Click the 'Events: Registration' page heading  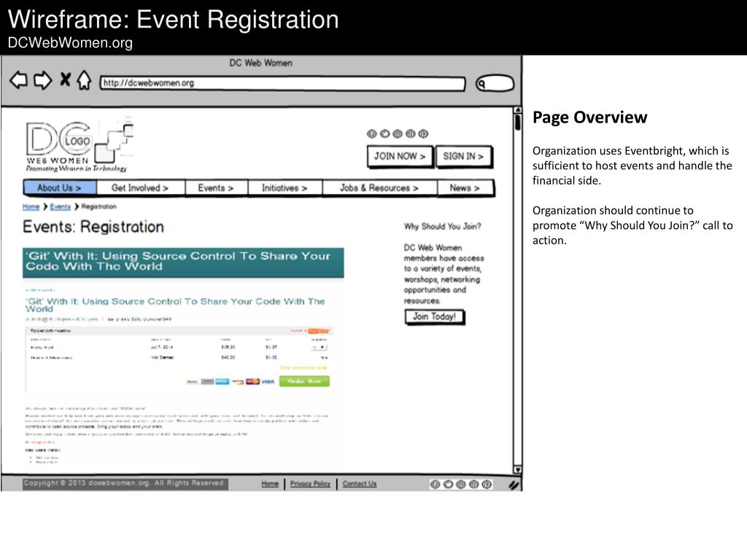93,227
